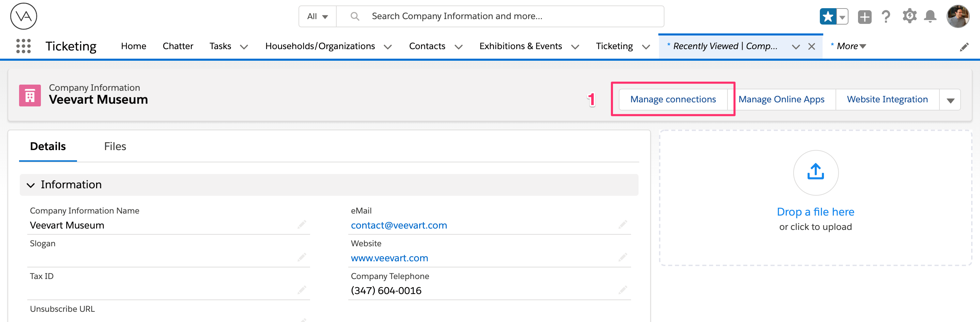Open global actions plus icon
980x322 pixels.
click(x=864, y=16)
